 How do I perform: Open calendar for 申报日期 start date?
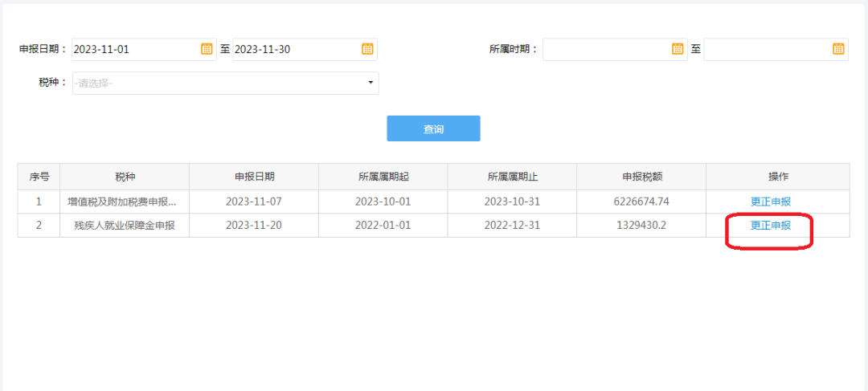tap(207, 49)
